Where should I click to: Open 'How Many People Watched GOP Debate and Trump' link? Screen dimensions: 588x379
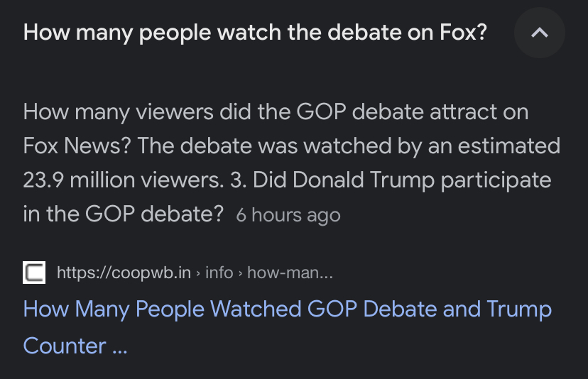coord(287,310)
